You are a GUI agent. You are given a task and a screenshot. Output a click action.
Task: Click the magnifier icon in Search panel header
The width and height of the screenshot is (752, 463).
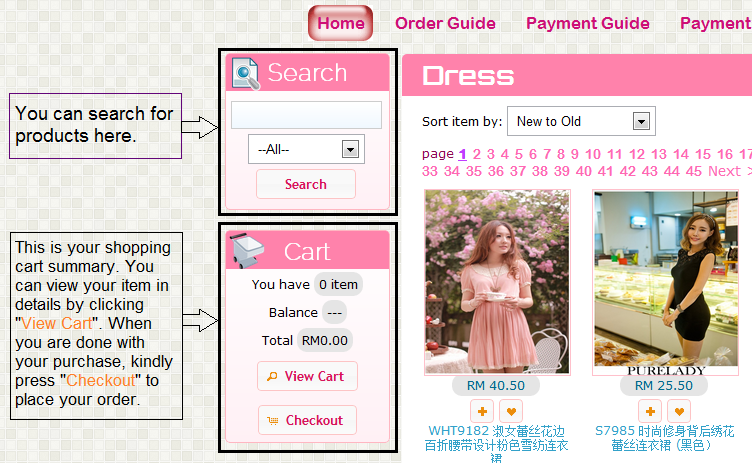coord(246,73)
